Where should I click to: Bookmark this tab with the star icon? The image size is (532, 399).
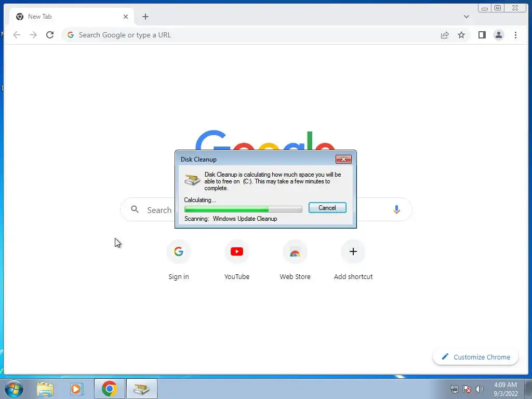click(461, 35)
